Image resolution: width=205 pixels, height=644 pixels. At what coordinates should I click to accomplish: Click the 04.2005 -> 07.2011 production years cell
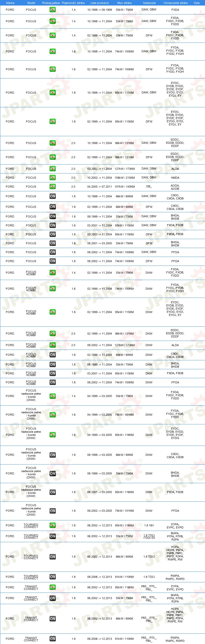(100, 187)
